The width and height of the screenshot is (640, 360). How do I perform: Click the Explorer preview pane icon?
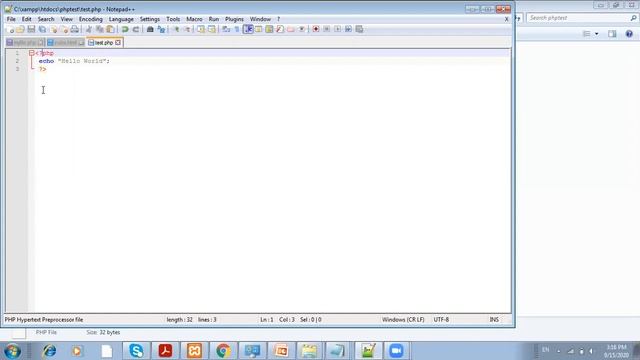coord(612,34)
